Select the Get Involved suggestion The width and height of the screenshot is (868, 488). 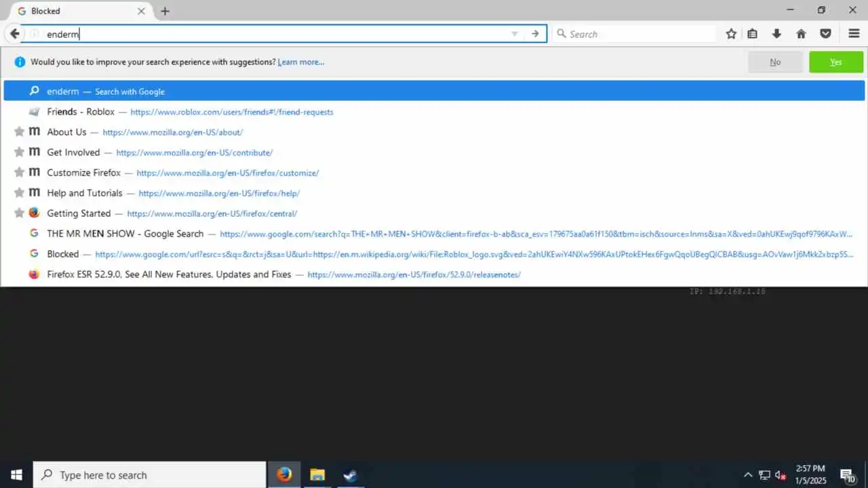click(434, 152)
